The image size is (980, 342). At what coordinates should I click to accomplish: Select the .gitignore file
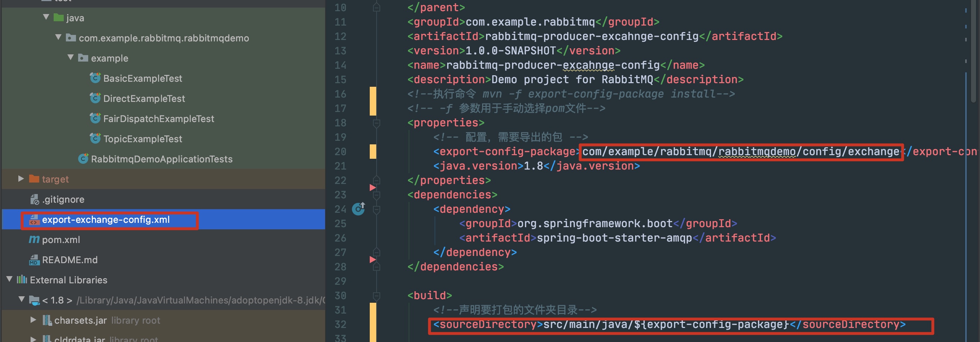(x=63, y=199)
